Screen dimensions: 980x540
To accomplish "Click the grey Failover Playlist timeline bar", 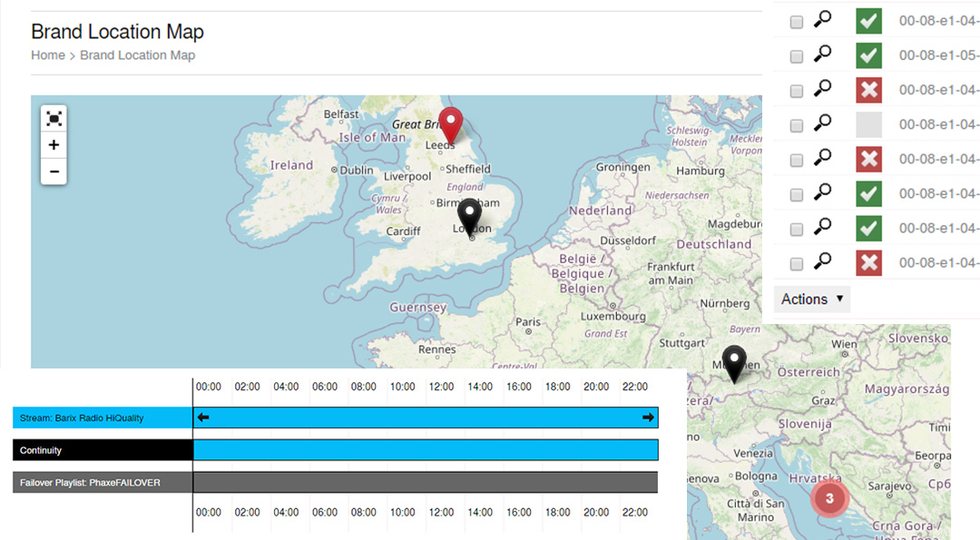I will click(425, 482).
